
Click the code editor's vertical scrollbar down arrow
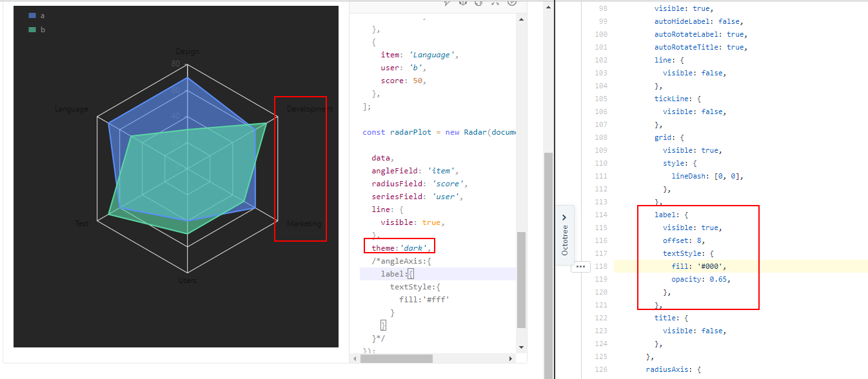(521, 347)
